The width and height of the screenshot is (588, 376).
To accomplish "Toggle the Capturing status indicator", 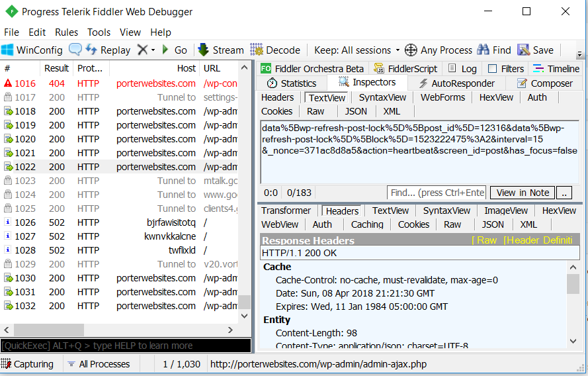I will tap(27, 364).
